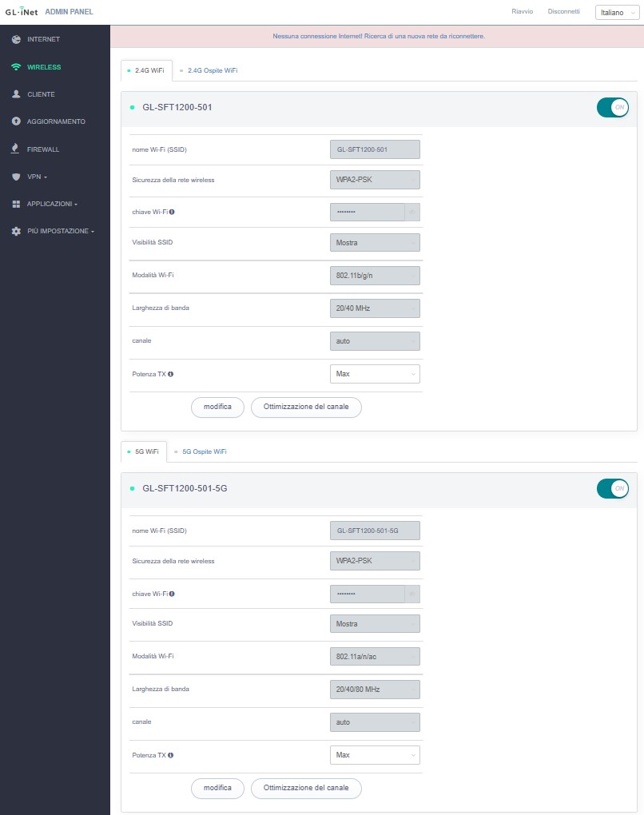Click the Riavvio link
644x815 pixels.
pyautogui.click(x=522, y=11)
